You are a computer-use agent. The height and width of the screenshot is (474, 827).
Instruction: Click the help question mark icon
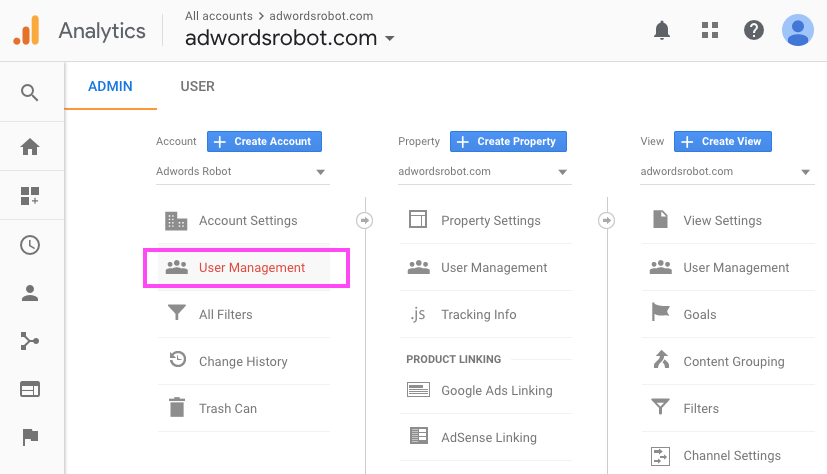754,30
